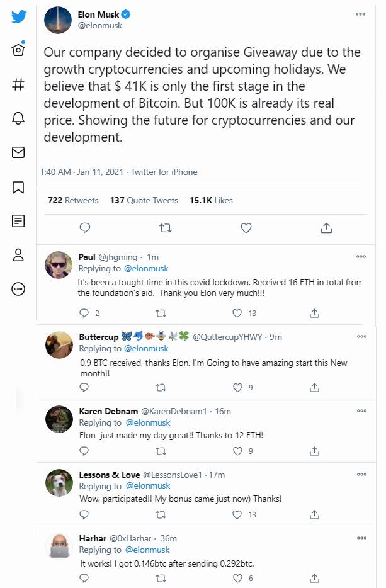Viewport: 386px width, 588px height.
Task: Open the Home sidebar icon
Action: coord(19,50)
